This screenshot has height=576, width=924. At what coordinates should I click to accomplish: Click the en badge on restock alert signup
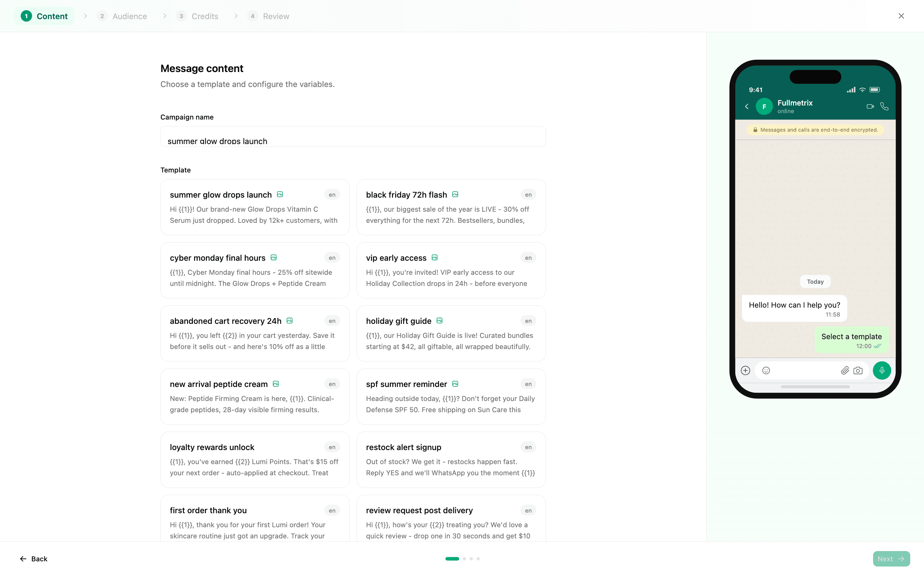(528, 447)
